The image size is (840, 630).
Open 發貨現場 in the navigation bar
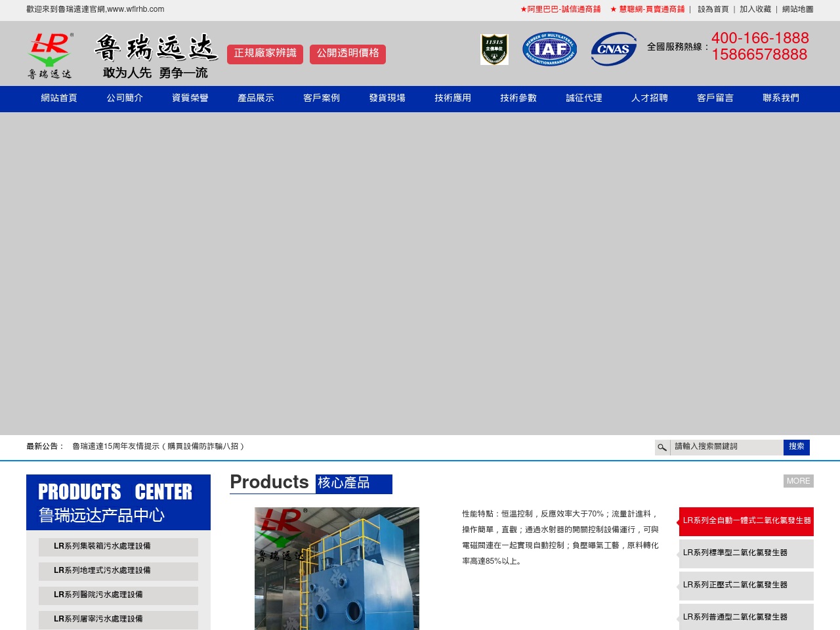coord(387,98)
